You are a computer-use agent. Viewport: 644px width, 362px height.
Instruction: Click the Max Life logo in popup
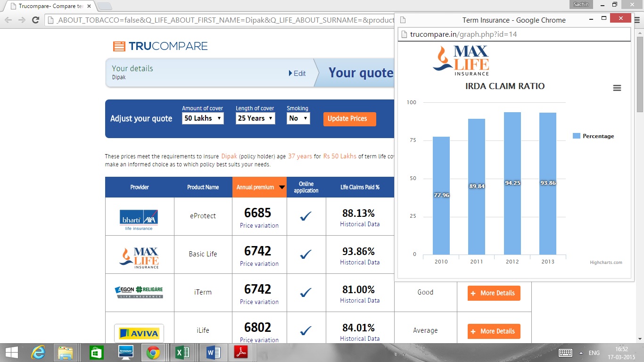point(461,60)
